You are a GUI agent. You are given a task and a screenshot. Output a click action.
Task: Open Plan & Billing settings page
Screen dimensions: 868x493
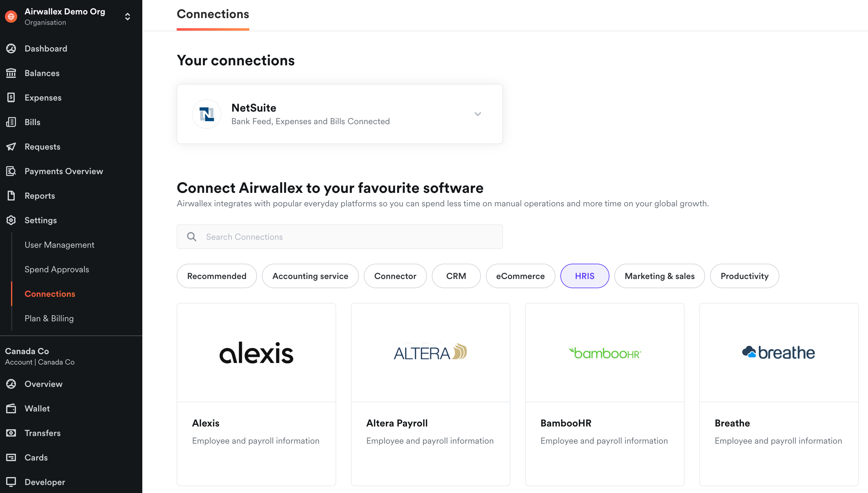click(49, 318)
